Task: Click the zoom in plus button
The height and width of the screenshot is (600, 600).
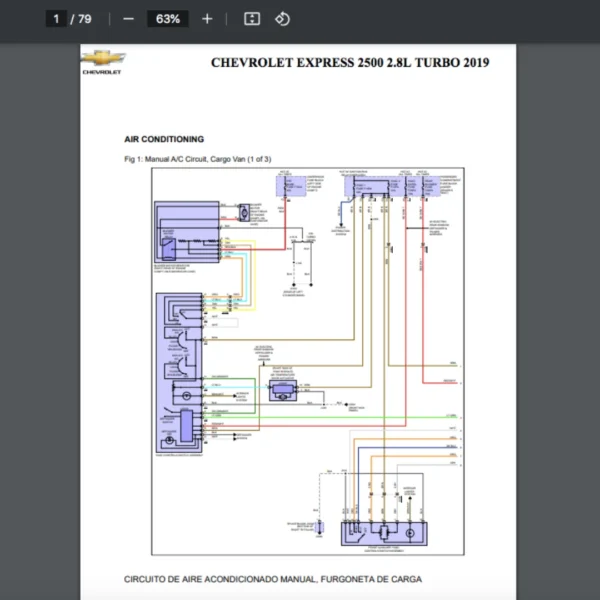Action: 207,19
